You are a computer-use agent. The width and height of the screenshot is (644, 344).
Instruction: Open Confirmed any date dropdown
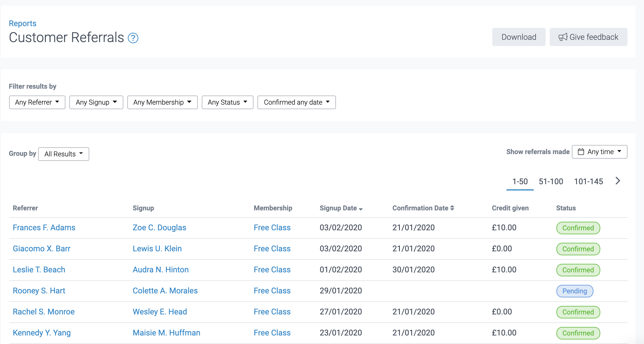[x=296, y=102]
